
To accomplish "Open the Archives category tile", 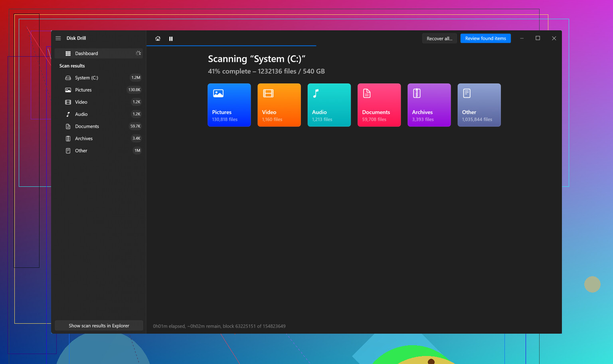I will [429, 105].
